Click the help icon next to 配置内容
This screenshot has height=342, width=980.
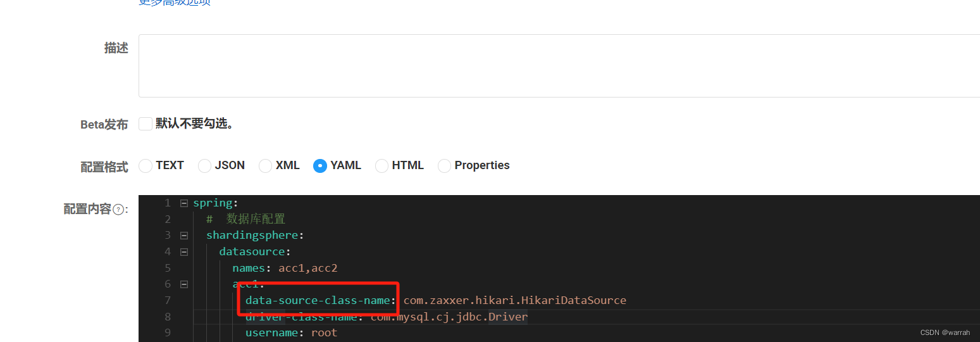click(118, 210)
